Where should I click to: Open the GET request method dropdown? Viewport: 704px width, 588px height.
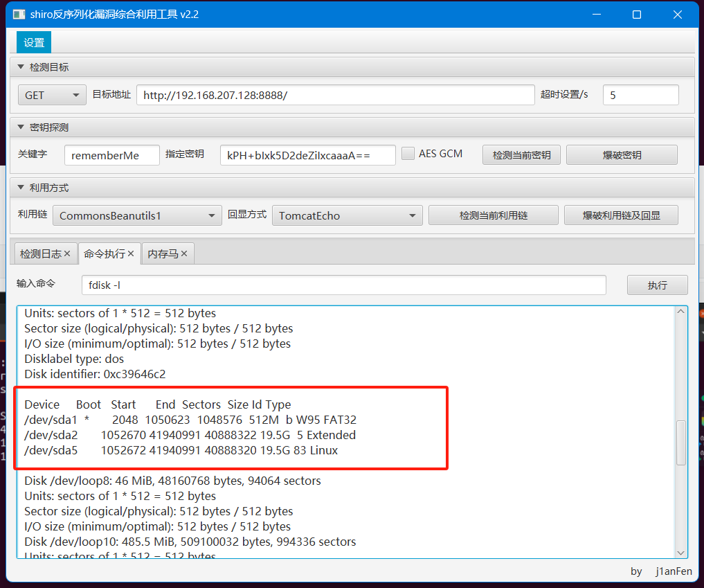(x=52, y=96)
